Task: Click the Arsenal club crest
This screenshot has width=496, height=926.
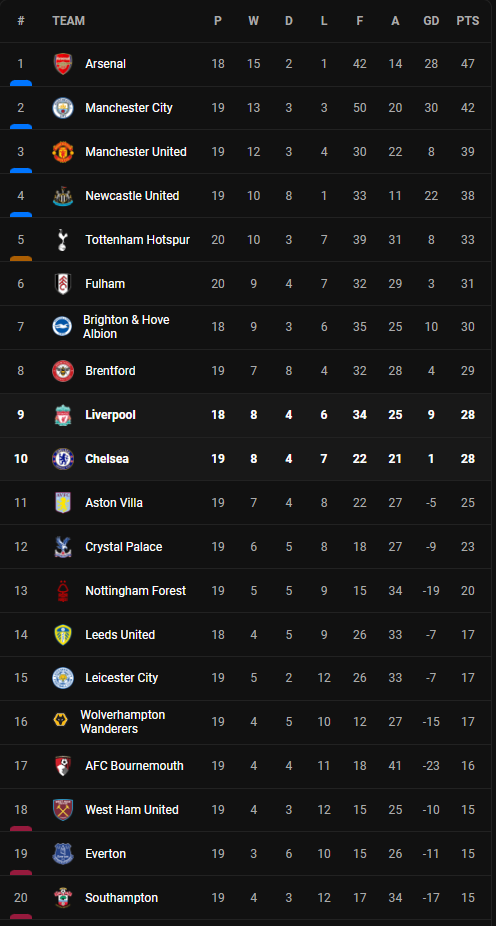Action: [63, 64]
